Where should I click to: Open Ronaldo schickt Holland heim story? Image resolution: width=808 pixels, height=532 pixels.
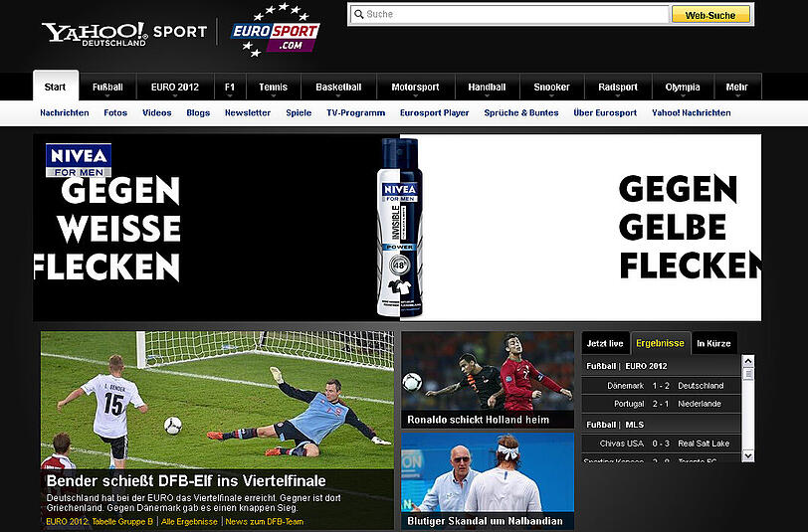tap(488, 380)
